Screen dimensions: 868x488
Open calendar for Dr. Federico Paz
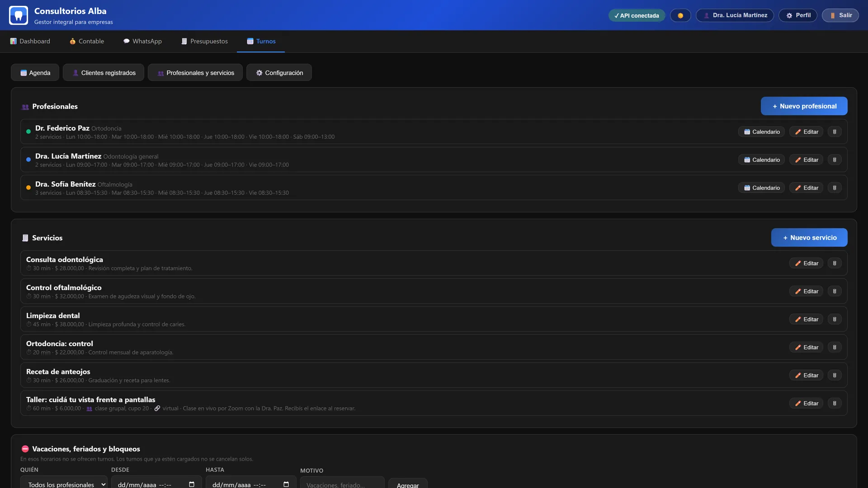762,132
